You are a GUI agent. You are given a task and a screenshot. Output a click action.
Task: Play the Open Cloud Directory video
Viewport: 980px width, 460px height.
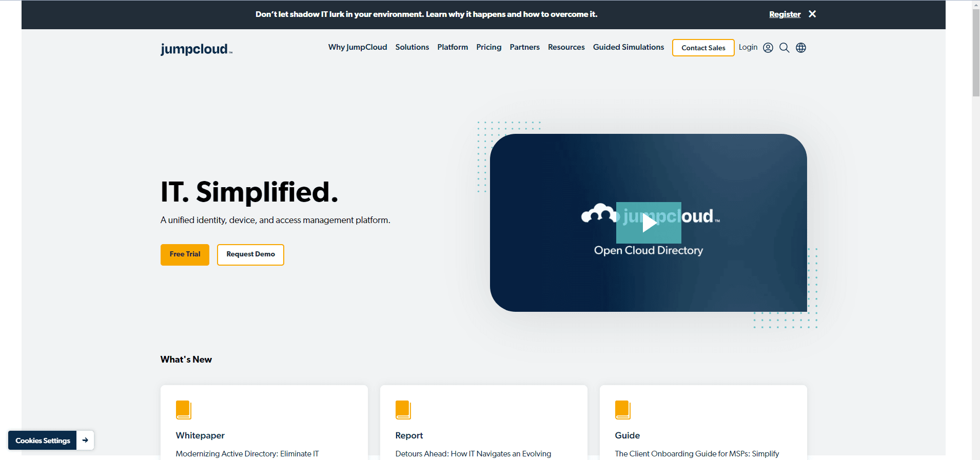649,223
